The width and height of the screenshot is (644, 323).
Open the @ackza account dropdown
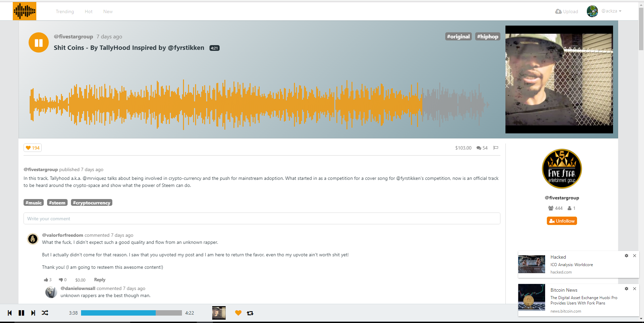tap(611, 11)
